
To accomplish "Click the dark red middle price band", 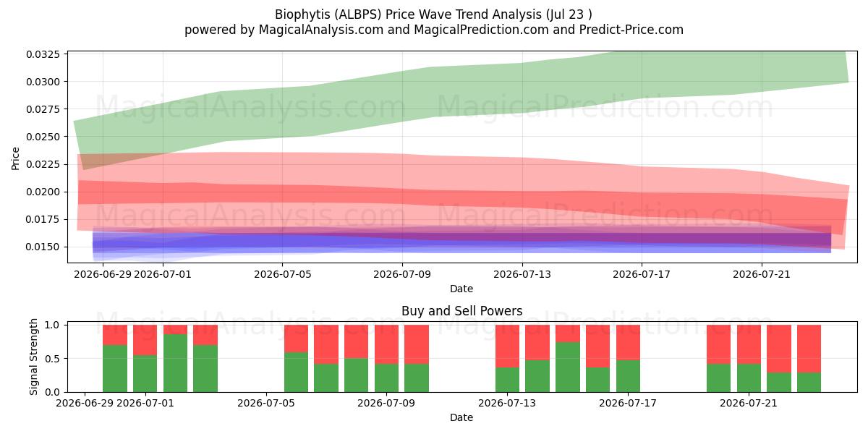I will [463, 197].
